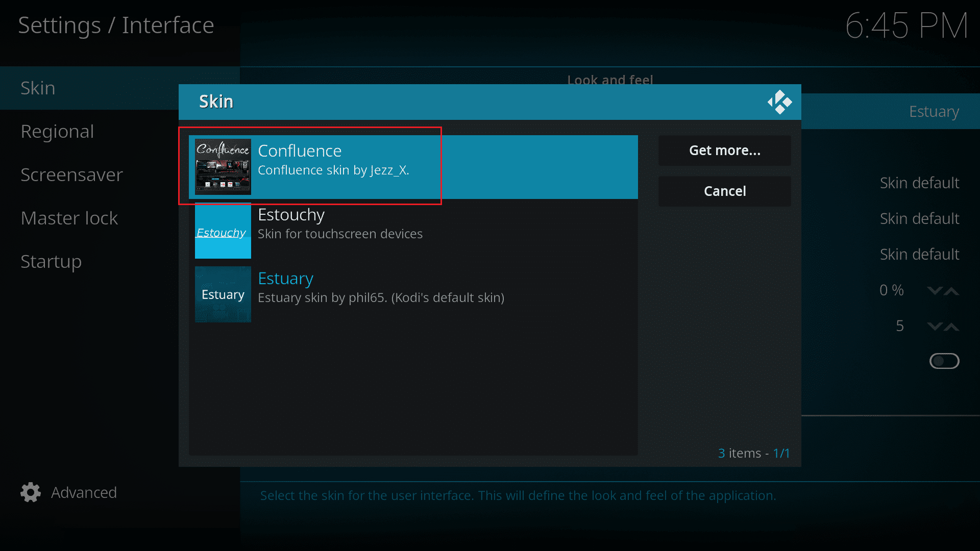
Task: Toggle the on/off switch at bottom right
Action: 944,361
